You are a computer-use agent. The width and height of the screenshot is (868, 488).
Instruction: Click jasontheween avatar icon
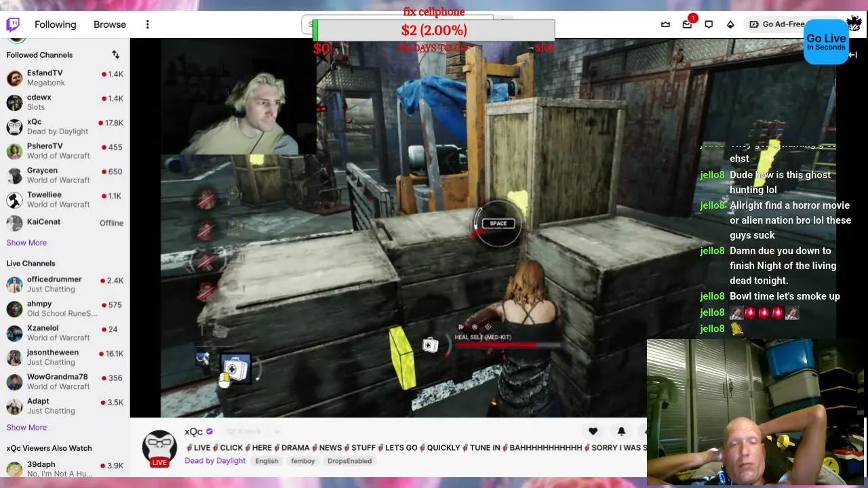[x=14, y=358]
